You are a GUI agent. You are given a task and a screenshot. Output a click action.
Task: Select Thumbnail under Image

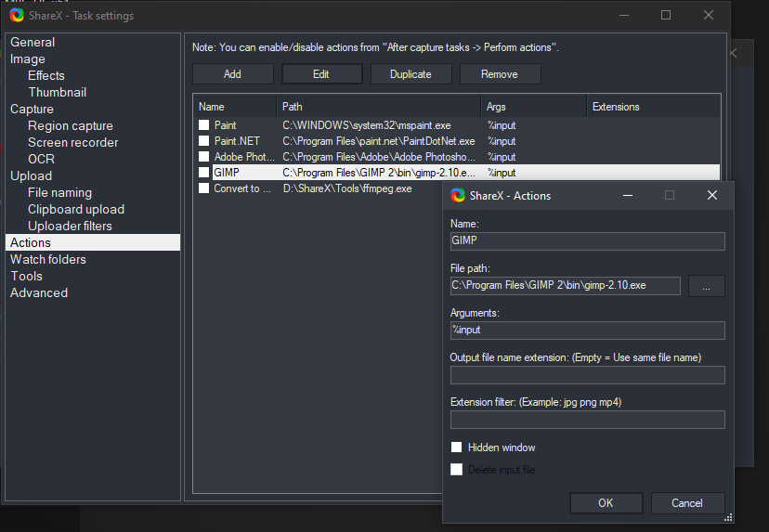[x=57, y=92]
